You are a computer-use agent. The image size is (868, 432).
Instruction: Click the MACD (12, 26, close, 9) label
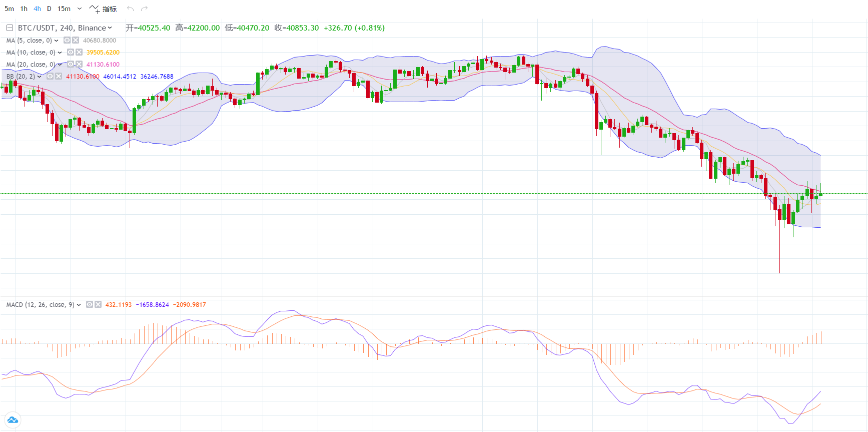coord(41,305)
